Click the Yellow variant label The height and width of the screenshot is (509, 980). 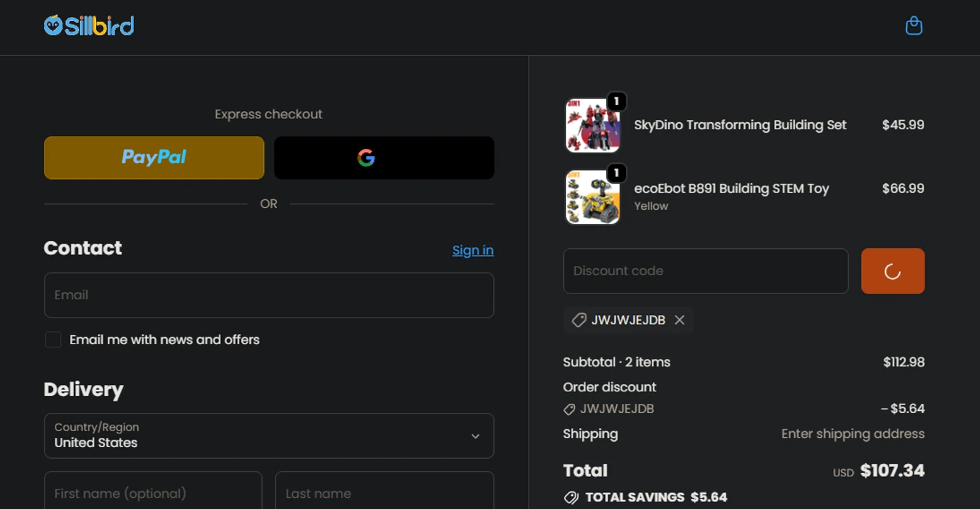pyautogui.click(x=651, y=206)
